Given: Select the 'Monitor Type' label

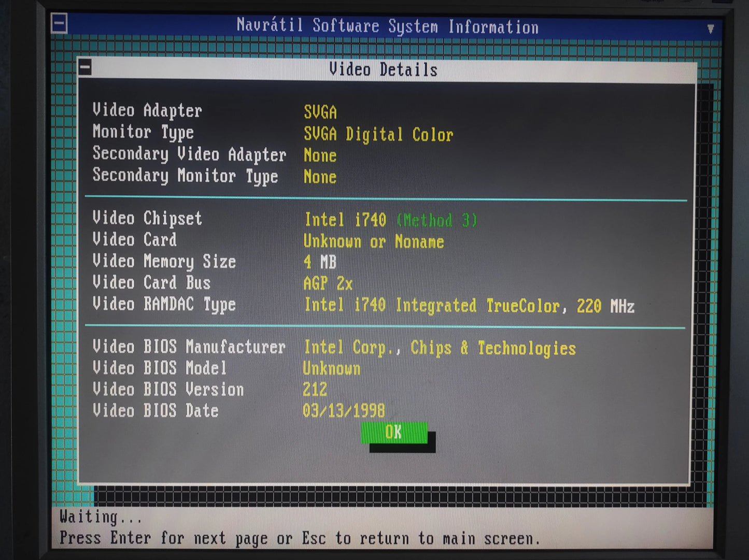Looking at the screenshot, I should click(143, 133).
